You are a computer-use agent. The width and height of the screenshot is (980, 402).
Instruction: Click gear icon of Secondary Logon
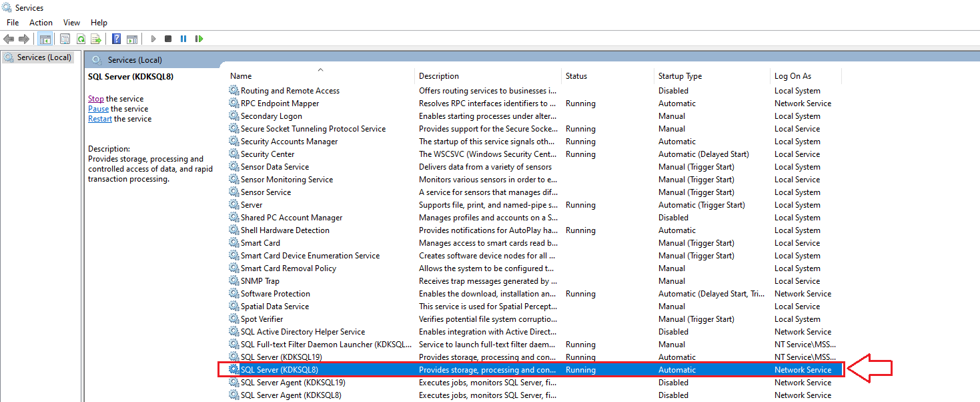pyautogui.click(x=233, y=116)
